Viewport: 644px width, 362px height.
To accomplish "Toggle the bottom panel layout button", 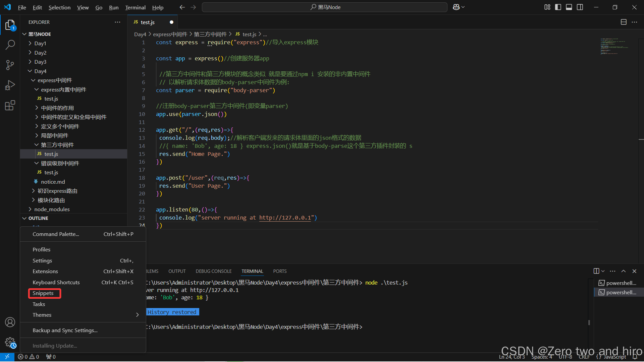I will point(569,7).
